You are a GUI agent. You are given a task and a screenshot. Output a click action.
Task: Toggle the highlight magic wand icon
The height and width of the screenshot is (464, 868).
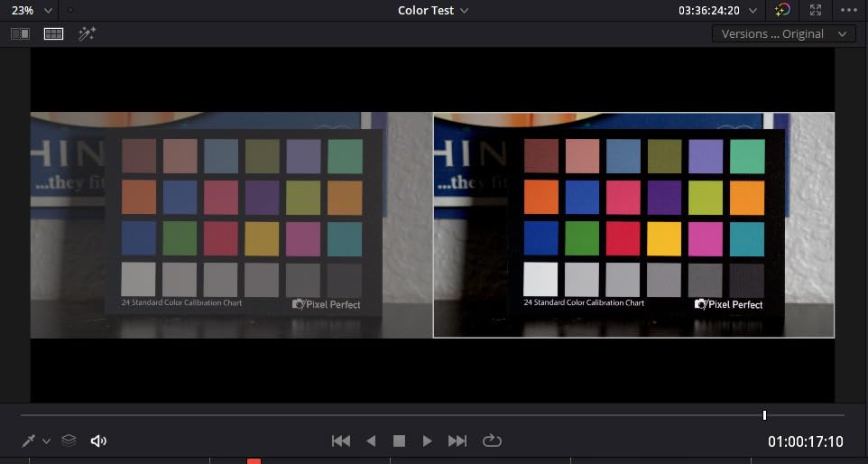point(87,33)
